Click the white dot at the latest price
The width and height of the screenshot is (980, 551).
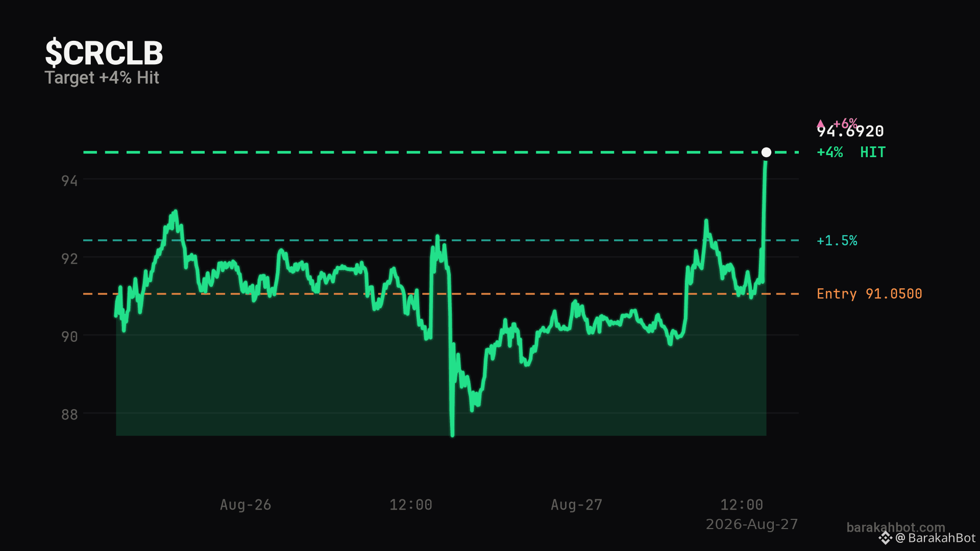766,153
